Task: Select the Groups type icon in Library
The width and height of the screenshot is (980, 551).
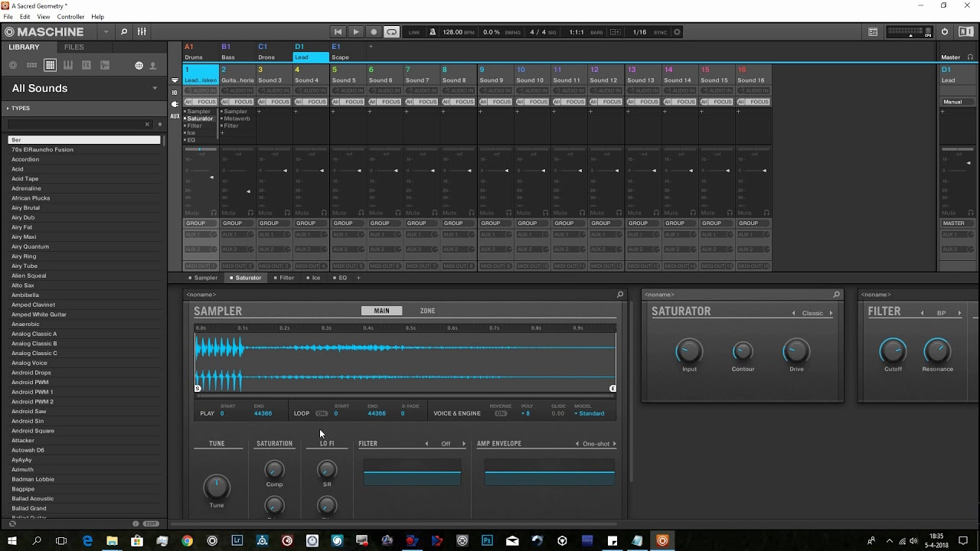Action: click(x=31, y=66)
